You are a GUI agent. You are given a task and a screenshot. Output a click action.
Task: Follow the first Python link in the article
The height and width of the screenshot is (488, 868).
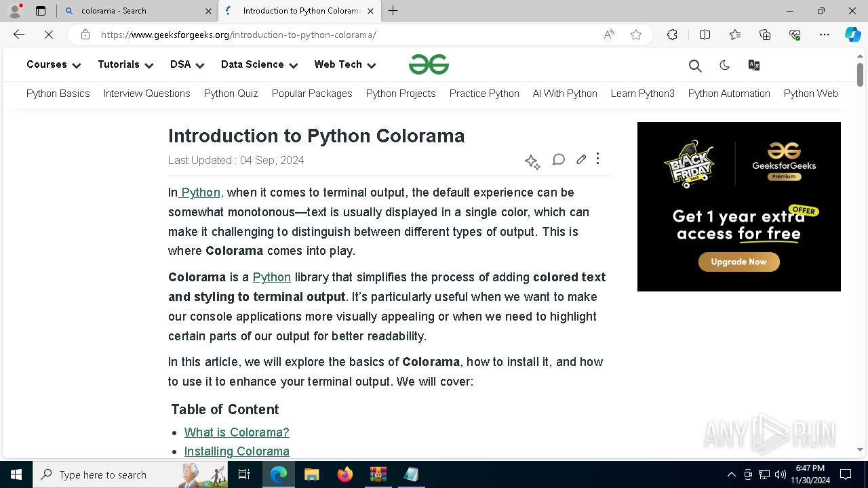(201, 192)
